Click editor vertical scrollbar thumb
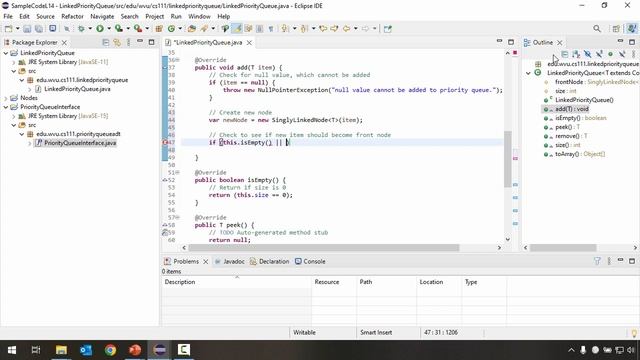640x360 pixels. [508, 158]
